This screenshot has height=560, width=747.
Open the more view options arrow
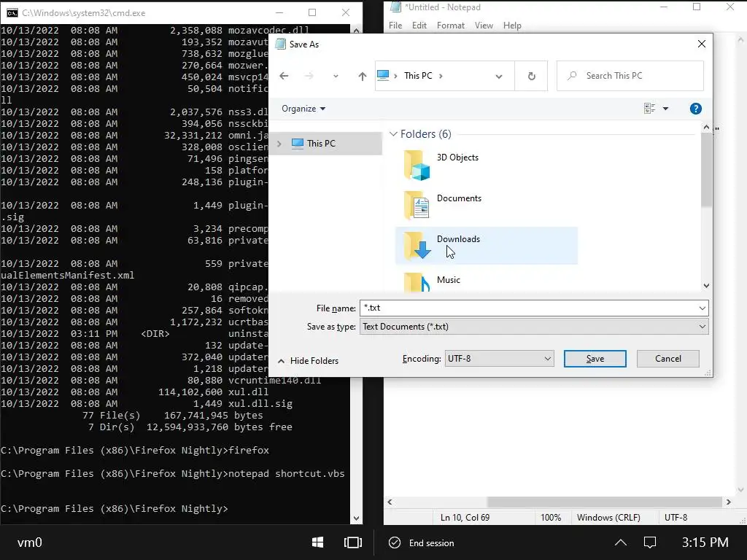coord(665,109)
